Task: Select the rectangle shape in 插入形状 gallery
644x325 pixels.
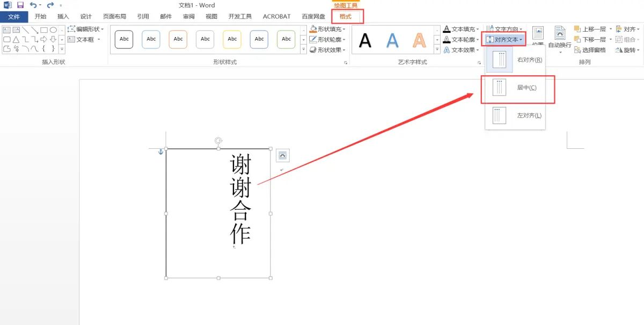Action: click(x=44, y=30)
